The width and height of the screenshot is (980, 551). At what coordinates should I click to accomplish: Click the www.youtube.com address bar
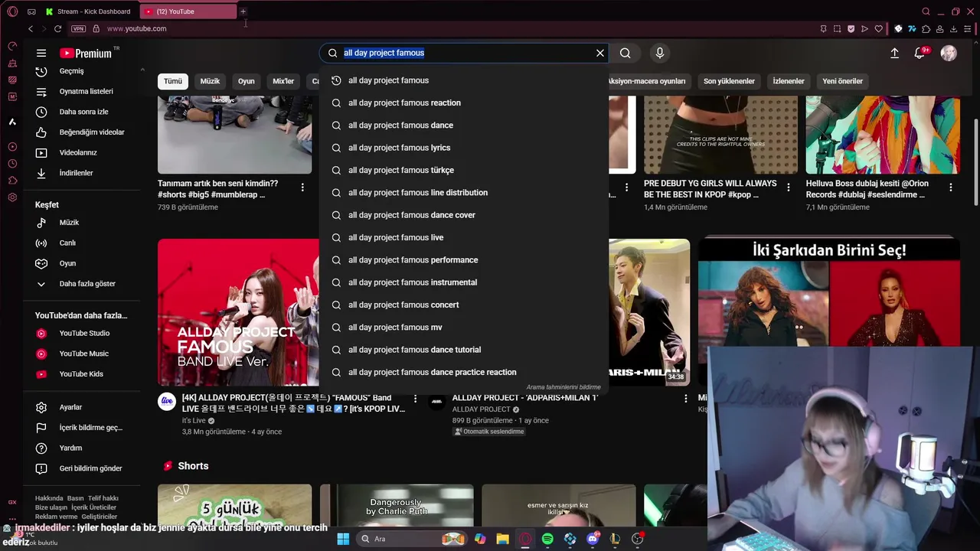[136, 29]
